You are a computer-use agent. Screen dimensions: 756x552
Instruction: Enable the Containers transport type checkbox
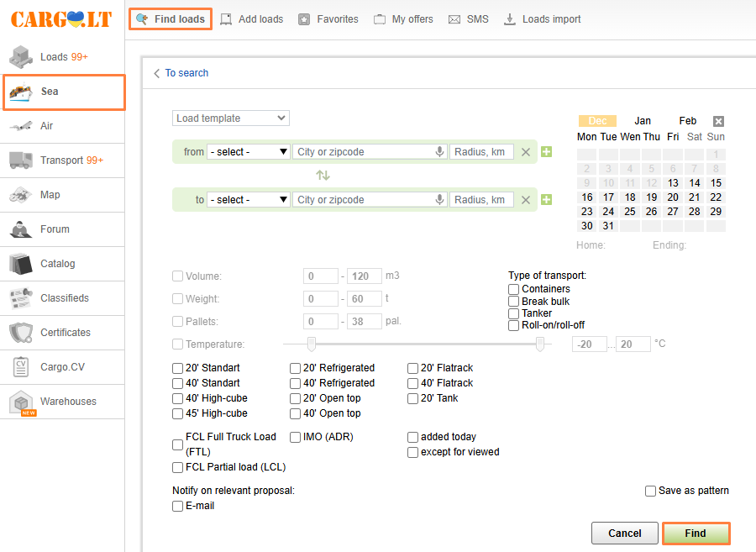514,289
